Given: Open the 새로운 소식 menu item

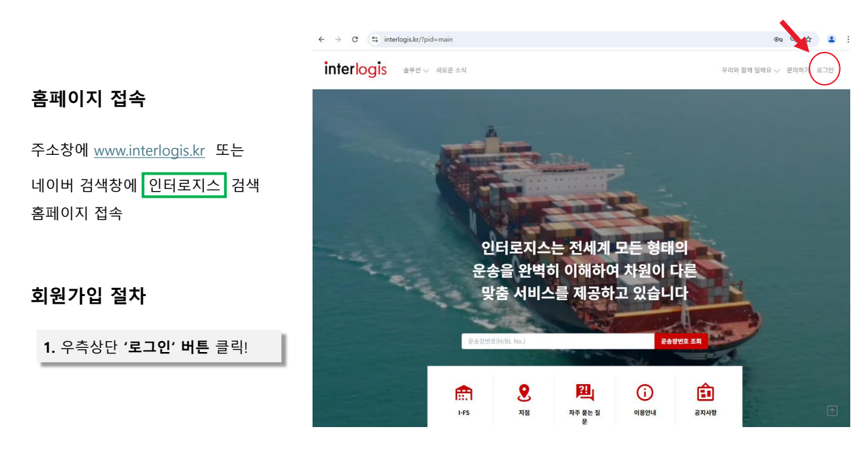Looking at the screenshot, I should click(451, 70).
